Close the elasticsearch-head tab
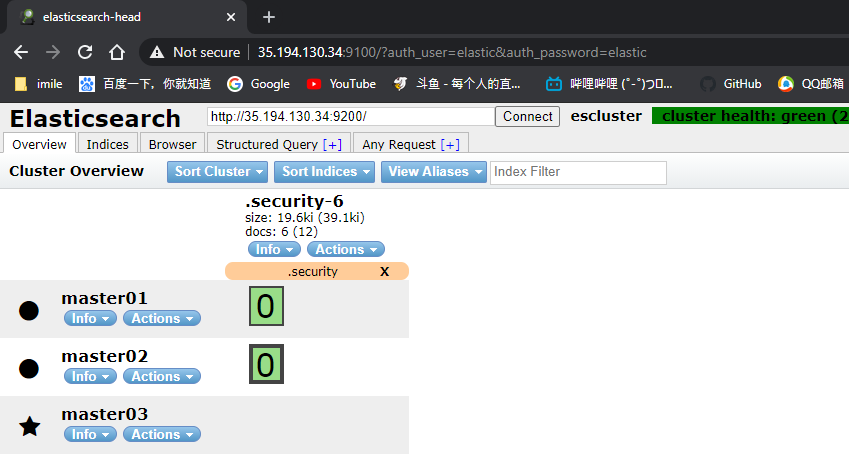The image size is (849, 474). (x=231, y=17)
